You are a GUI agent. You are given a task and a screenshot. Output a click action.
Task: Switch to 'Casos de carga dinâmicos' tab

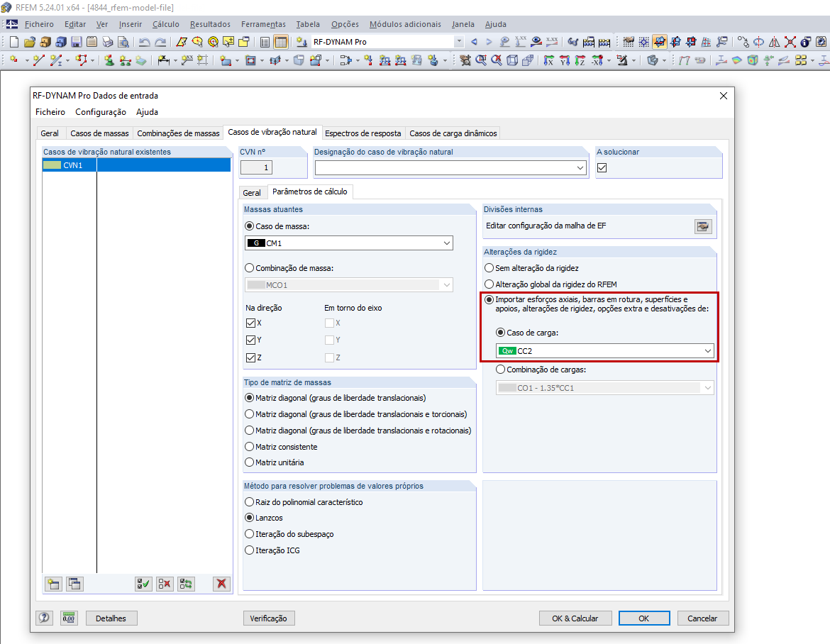click(x=453, y=133)
